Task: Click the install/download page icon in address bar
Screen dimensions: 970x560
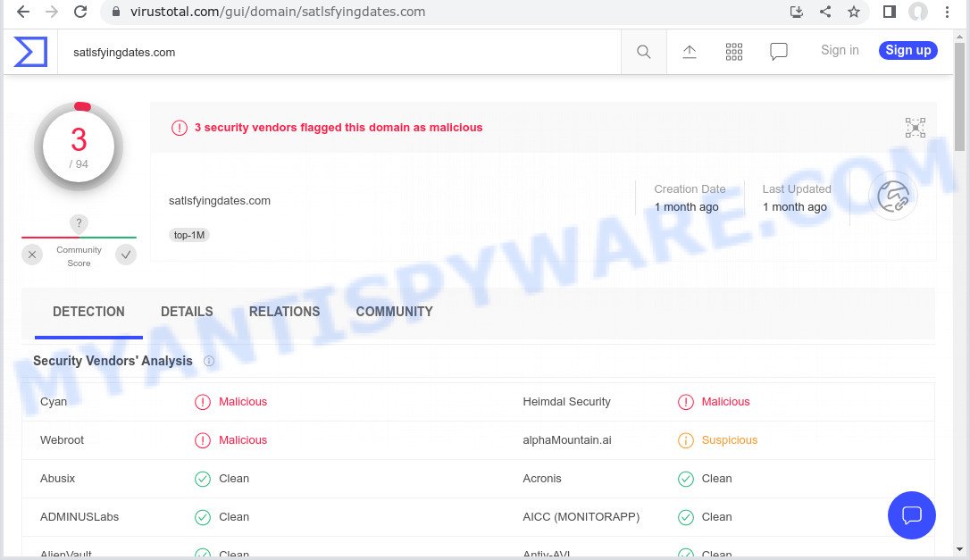Action: tap(796, 12)
